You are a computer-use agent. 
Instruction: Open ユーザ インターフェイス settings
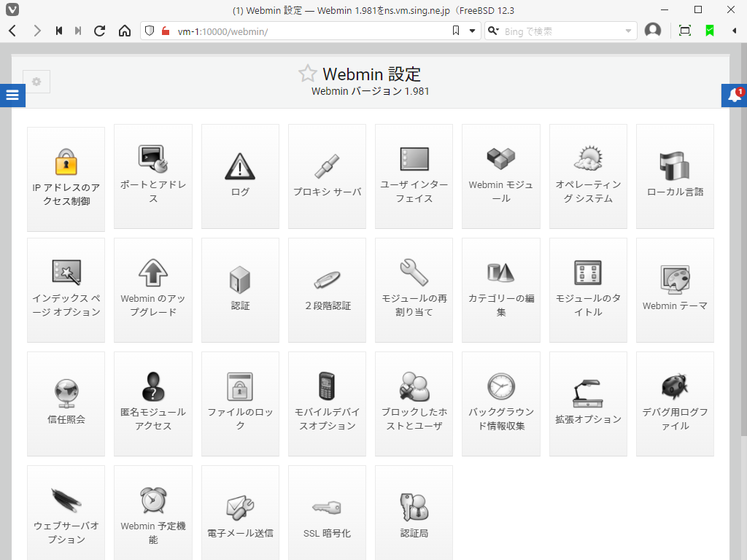point(414,176)
